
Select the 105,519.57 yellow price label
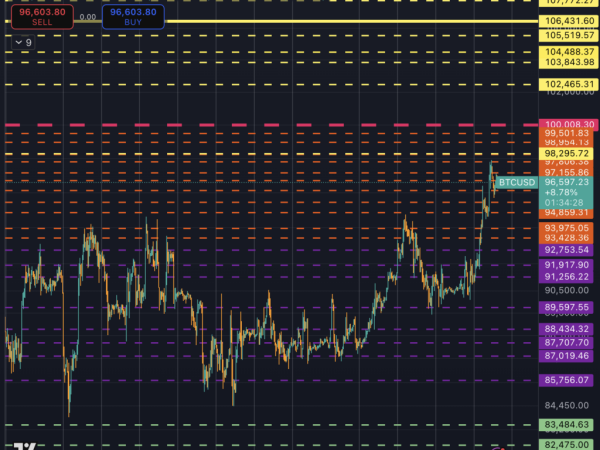569,36
